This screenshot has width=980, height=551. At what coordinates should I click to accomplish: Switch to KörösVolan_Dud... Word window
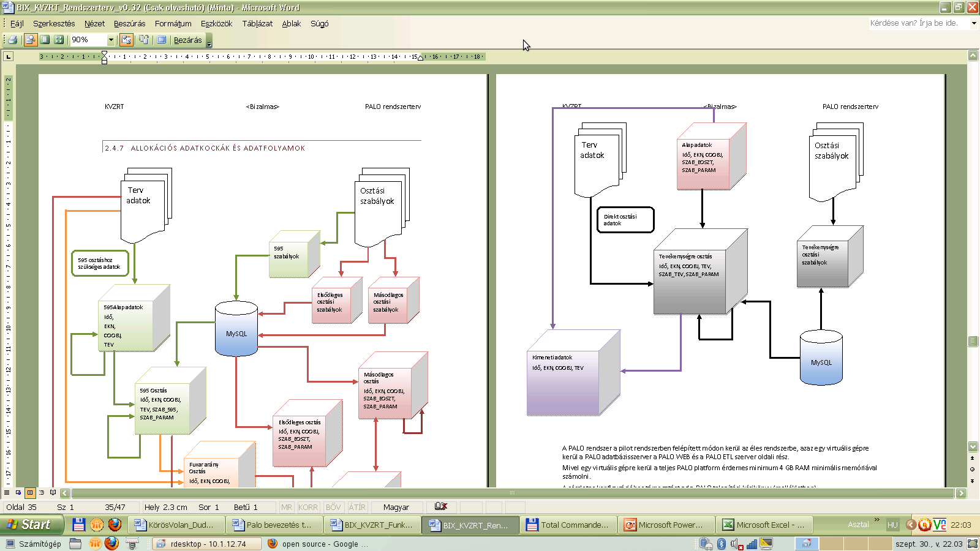pyautogui.click(x=176, y=525)
